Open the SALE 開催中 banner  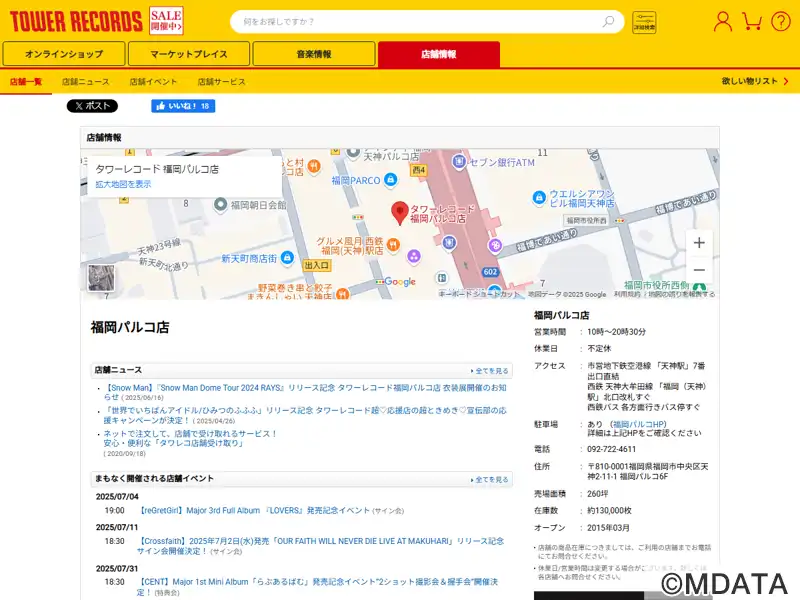click(166, 21)
